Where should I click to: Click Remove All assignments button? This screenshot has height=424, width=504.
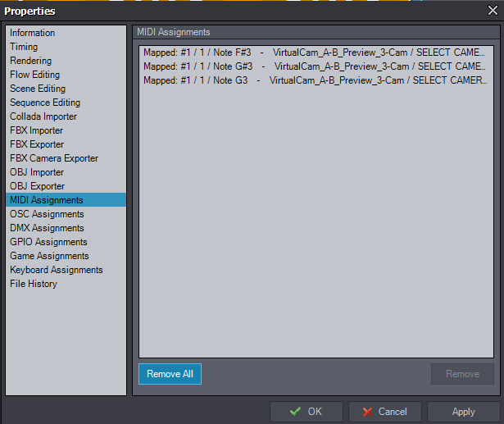coord(170,374)
